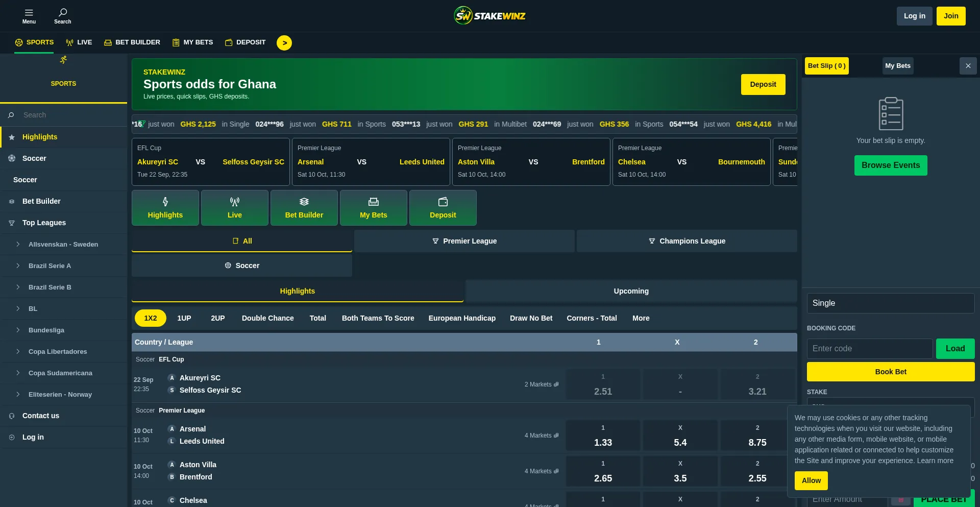Open the hamburger Menu icon
This screenshot has width=980, height=507.
[29, 12]
